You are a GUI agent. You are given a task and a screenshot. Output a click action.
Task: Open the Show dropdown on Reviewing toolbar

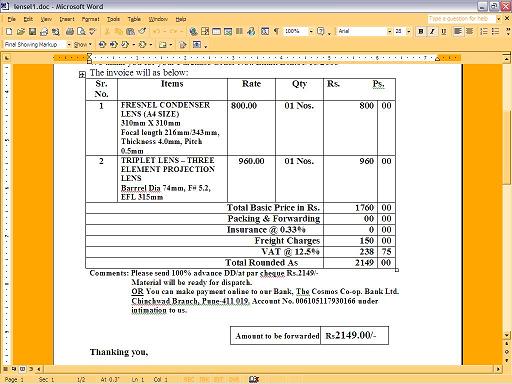coord(82,44)
